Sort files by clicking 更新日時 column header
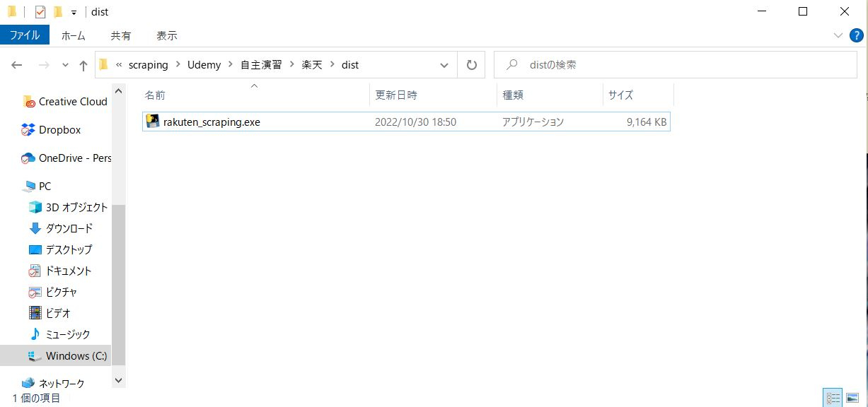The width and height of the screenshot is (868, 407). tap(396, 94)
